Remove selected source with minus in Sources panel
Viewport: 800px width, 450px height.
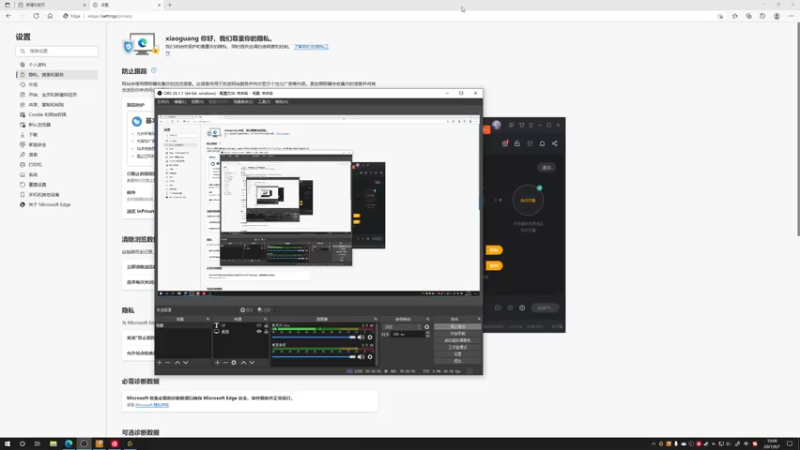point(226,362)
